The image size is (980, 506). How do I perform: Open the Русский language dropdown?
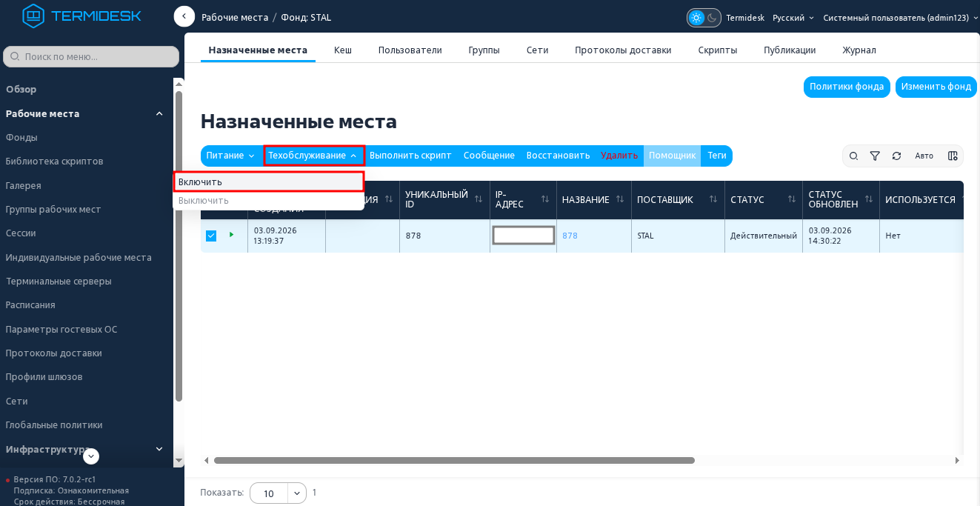(x=793, y=18)
